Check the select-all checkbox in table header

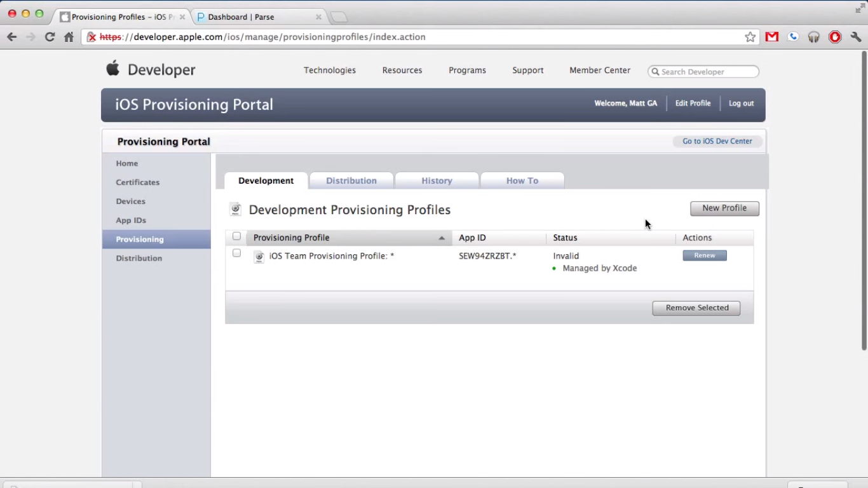pyautogui.click(x=236, y=236)
